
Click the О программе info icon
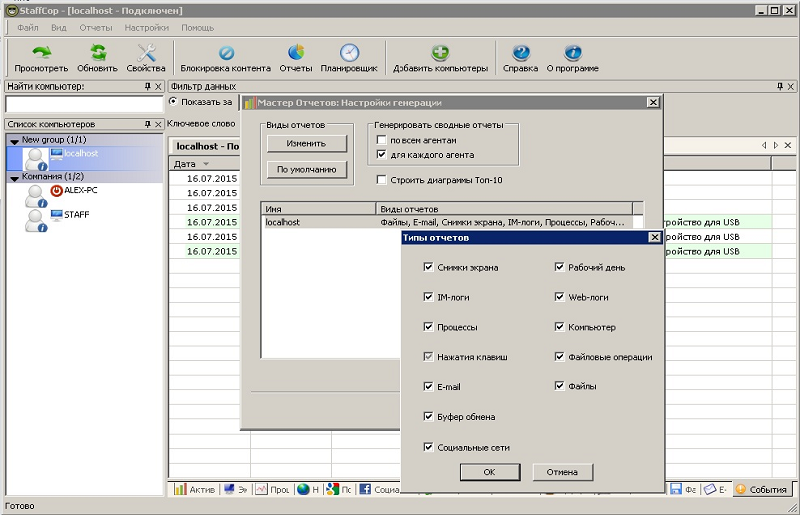point(572,53)
